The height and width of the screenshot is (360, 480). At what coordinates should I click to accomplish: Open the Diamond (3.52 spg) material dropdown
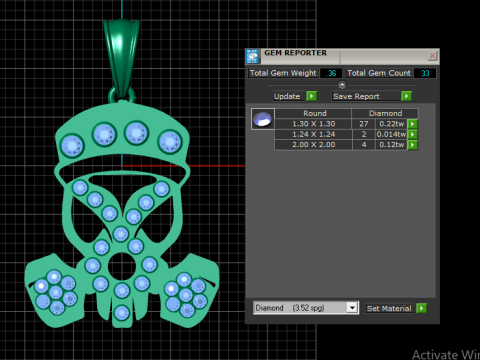352,308
